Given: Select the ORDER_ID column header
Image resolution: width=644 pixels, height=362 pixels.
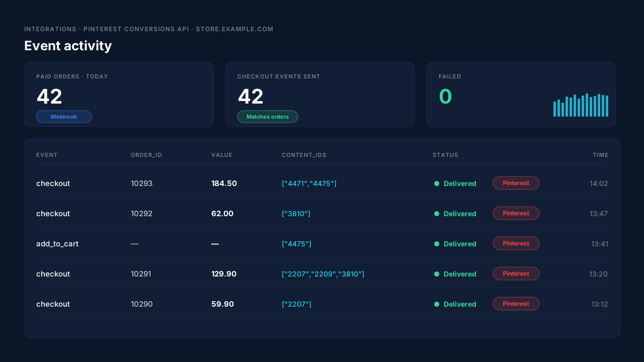Looking at the screenshot, I should tap(146, 155).
